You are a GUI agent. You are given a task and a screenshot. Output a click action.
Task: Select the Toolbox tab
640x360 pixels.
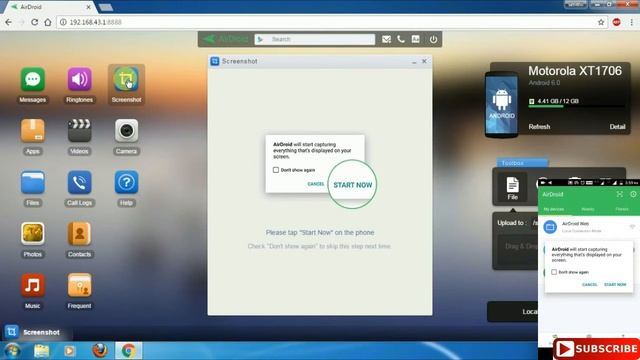click(522, 163)
